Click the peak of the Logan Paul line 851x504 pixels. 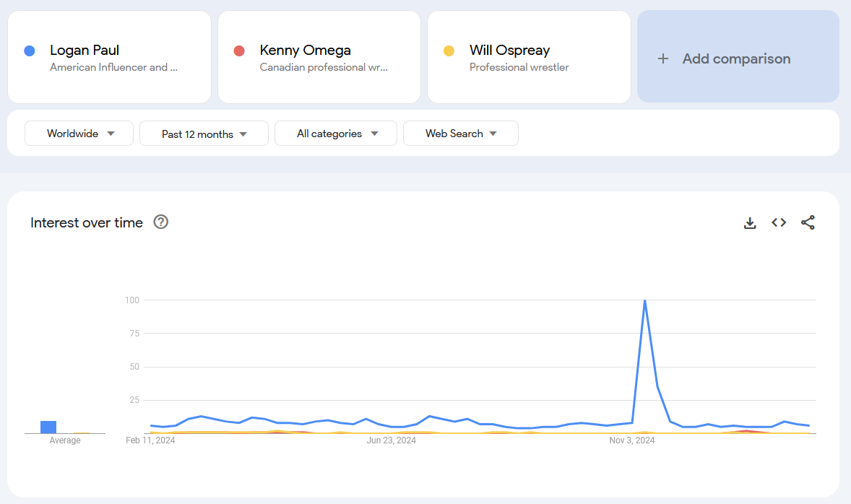[x=645, y=300]
